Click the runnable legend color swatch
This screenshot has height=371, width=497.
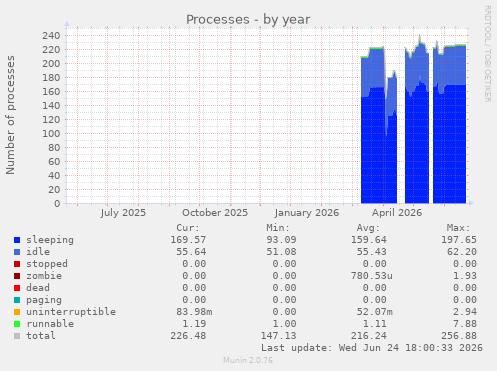[17, 324]
